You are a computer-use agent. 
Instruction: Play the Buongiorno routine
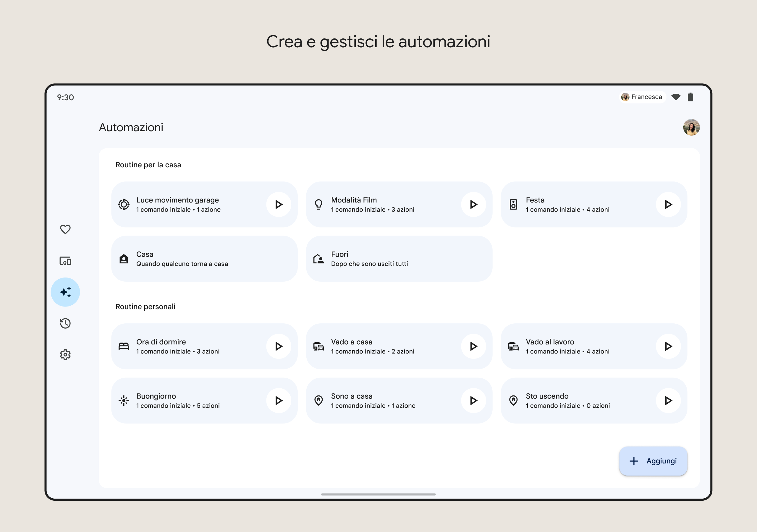279,400
